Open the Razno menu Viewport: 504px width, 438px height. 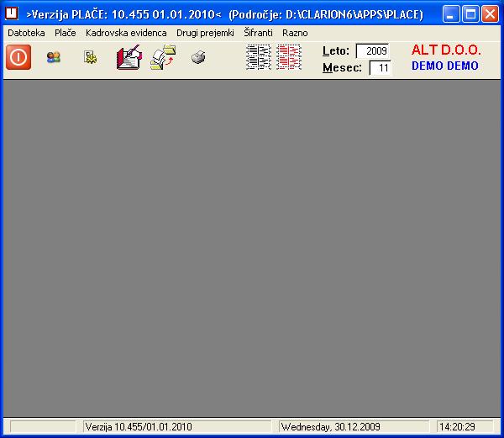[x=295, y=33]
